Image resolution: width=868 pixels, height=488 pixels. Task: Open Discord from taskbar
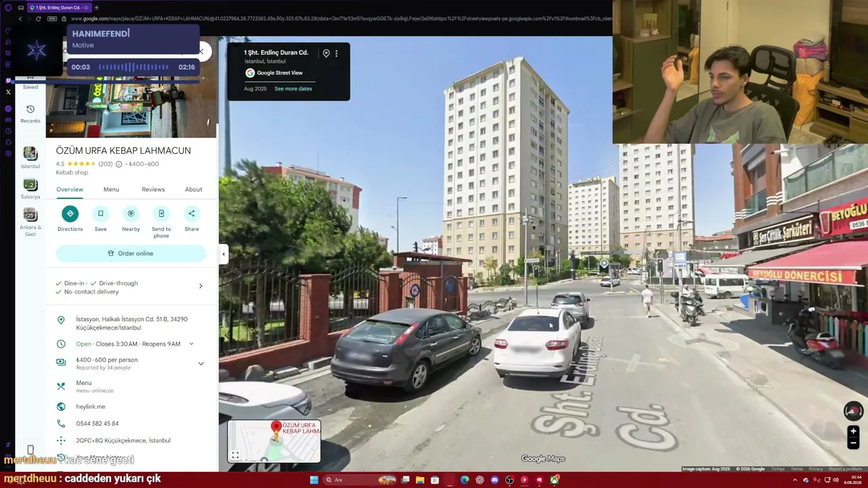point(494,480)
